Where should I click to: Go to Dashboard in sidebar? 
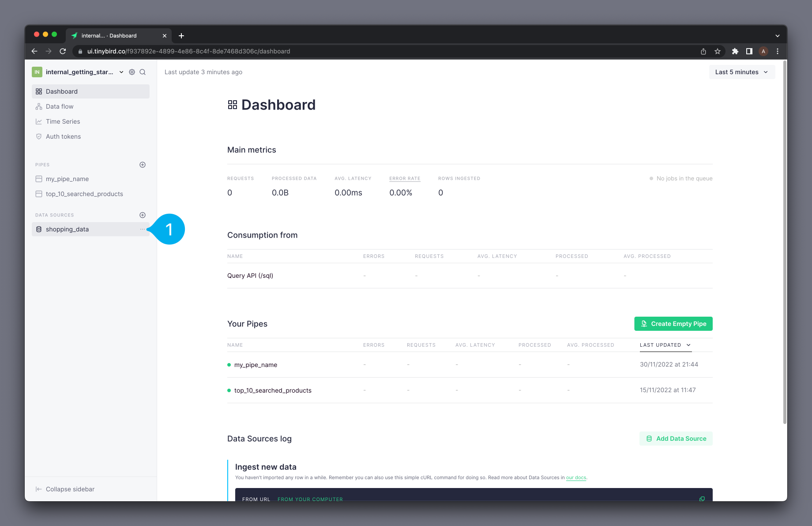pos(90,91)
